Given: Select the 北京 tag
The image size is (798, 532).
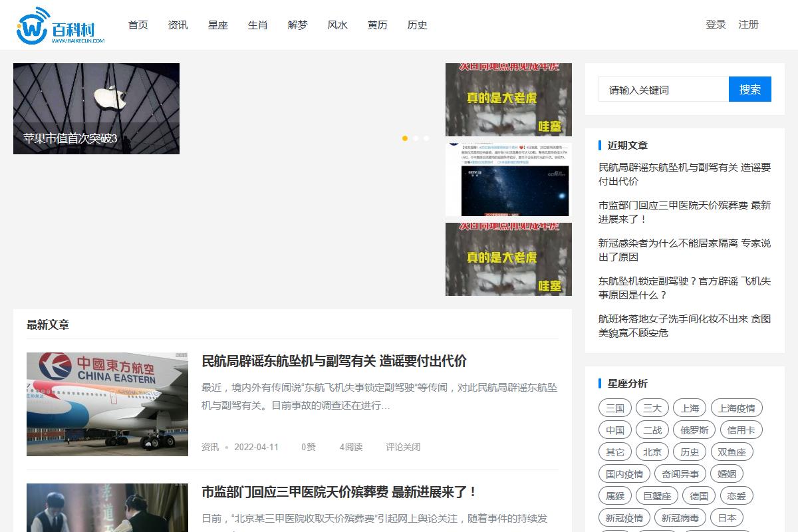Looking at the screenshot, I should click(x=652, y=452).
